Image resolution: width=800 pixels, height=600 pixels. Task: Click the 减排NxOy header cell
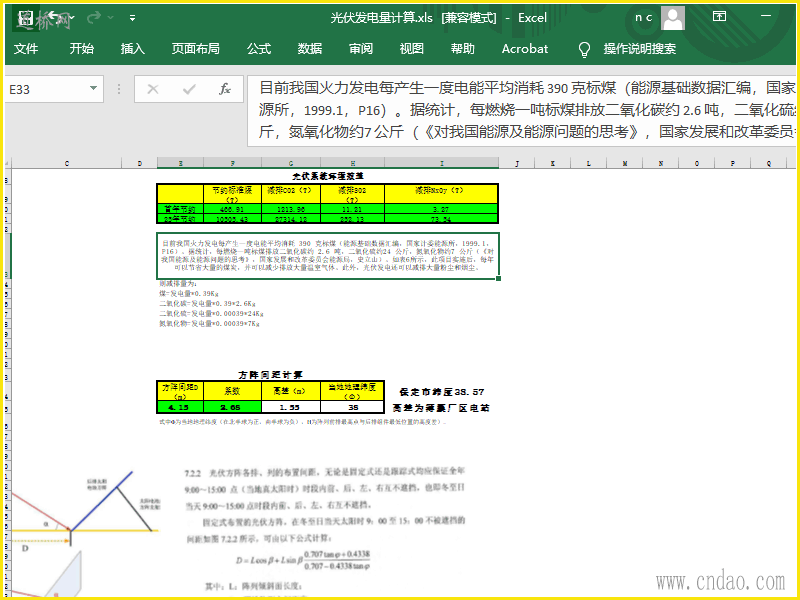441,194
